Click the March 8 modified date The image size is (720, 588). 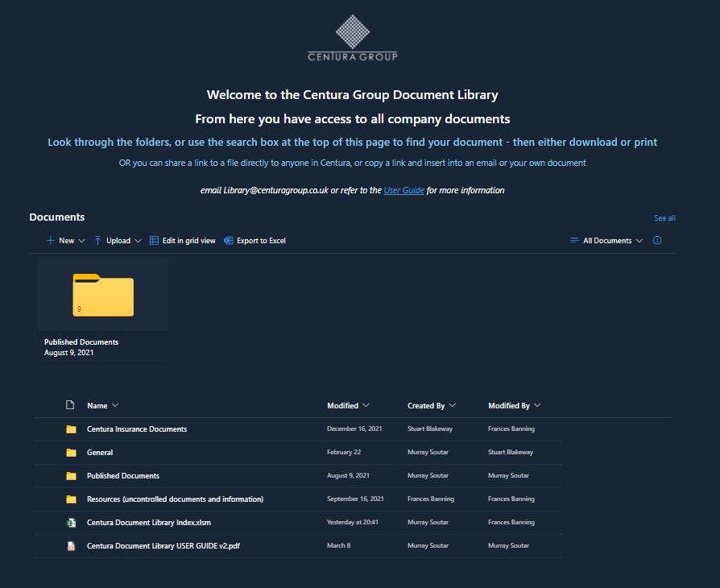(x=339, y=545)
